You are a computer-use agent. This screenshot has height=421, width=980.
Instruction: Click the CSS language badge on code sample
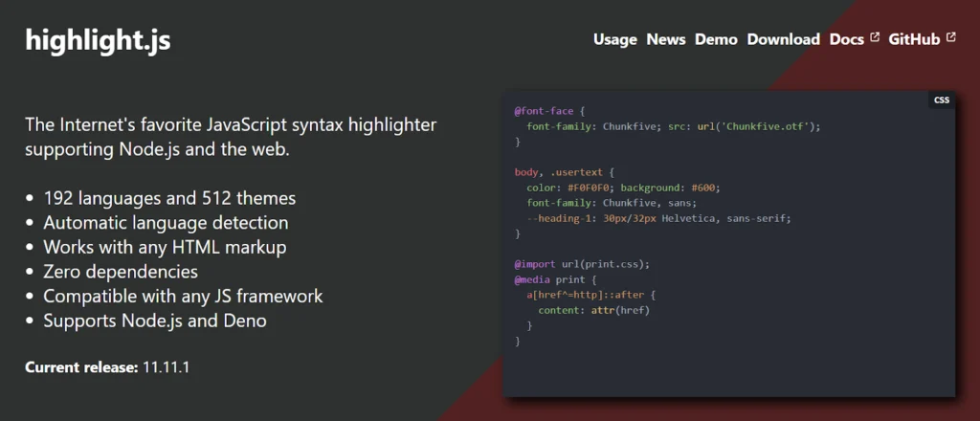click(x=942, y=100)
